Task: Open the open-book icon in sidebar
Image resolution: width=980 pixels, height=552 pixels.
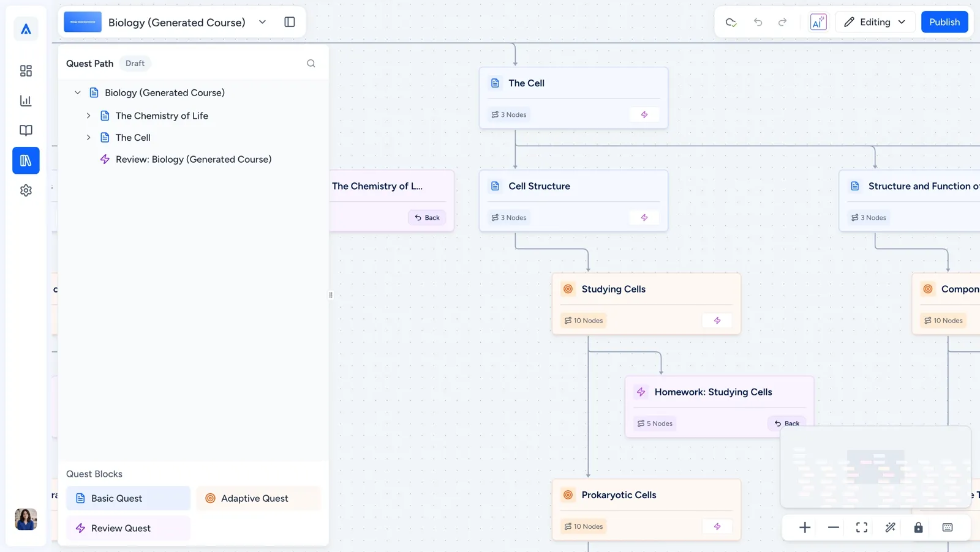Action: click(26, 130)
